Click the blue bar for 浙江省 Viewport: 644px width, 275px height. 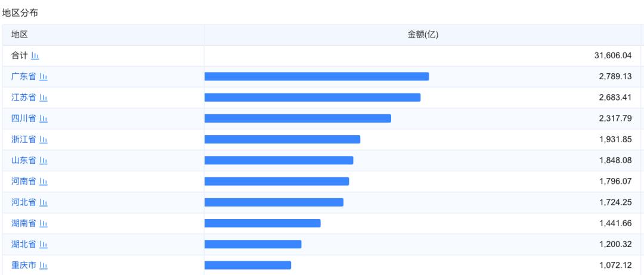click(x=282, y=139)
